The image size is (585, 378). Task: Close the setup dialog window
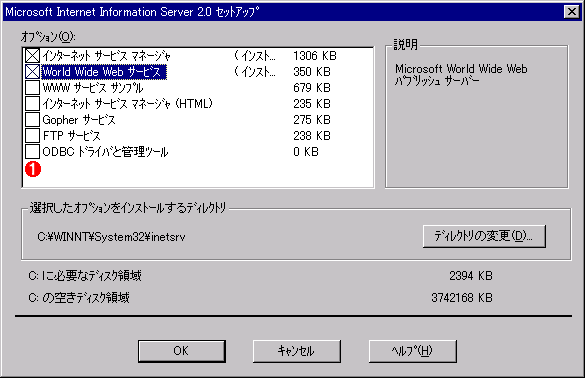pyautogui.click(x=572, y=12)
